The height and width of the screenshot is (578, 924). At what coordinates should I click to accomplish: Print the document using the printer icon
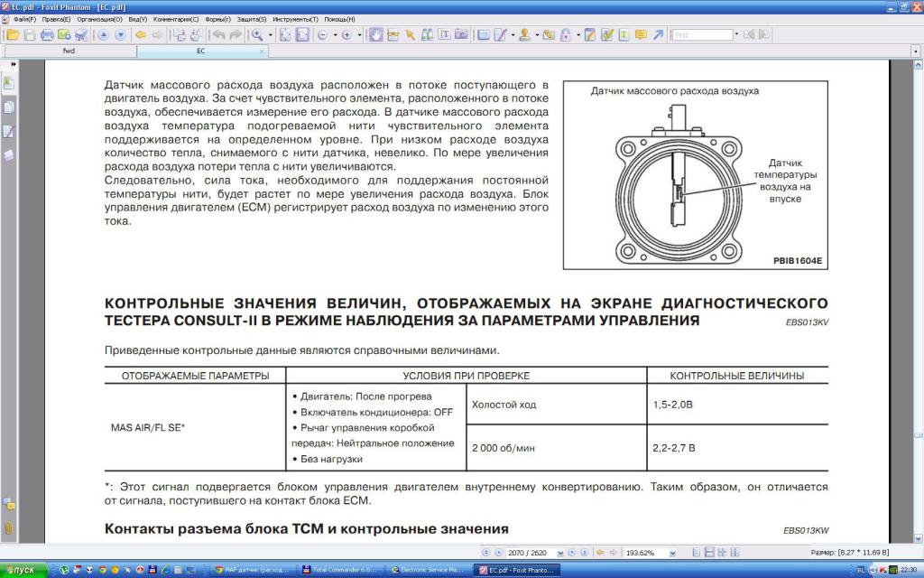(x=47, y=35)
